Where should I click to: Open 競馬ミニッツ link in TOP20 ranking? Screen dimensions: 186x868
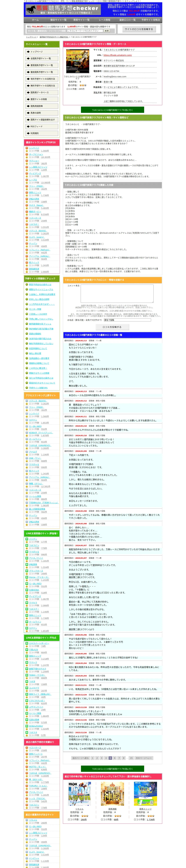[x=35, y=193]
